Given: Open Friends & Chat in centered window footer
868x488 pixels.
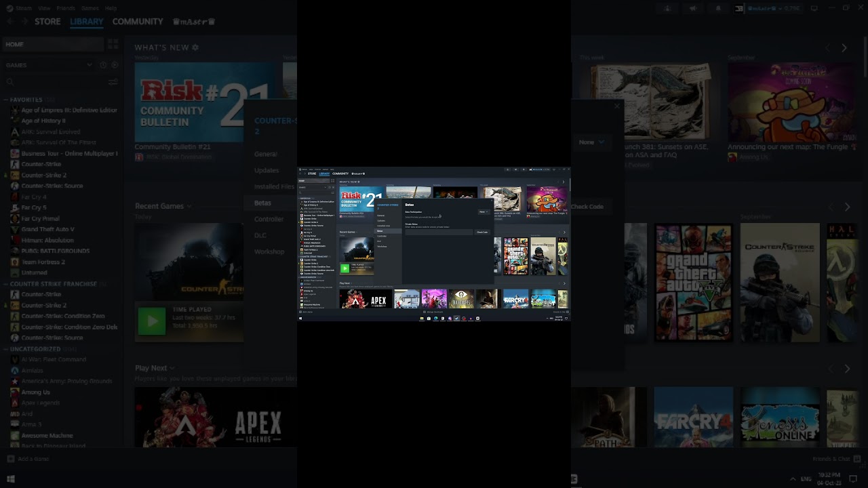Looking at the screenshot, I should pyautogui.click(x=560, y=312).
